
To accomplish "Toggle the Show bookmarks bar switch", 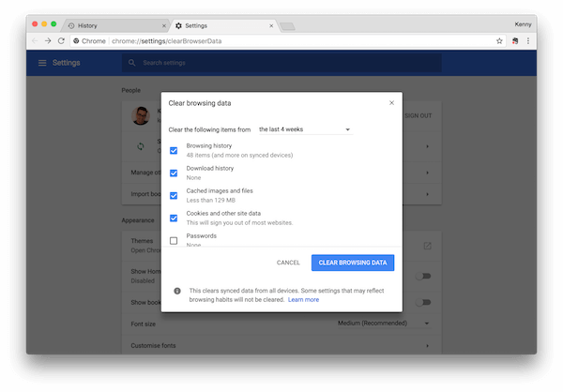I will pos(423,302).
